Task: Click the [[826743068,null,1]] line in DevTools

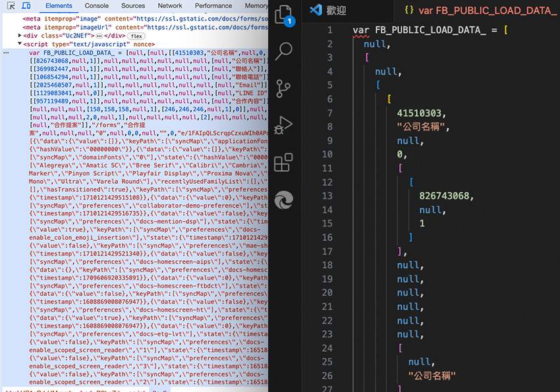Action: (x=149, y=61)
